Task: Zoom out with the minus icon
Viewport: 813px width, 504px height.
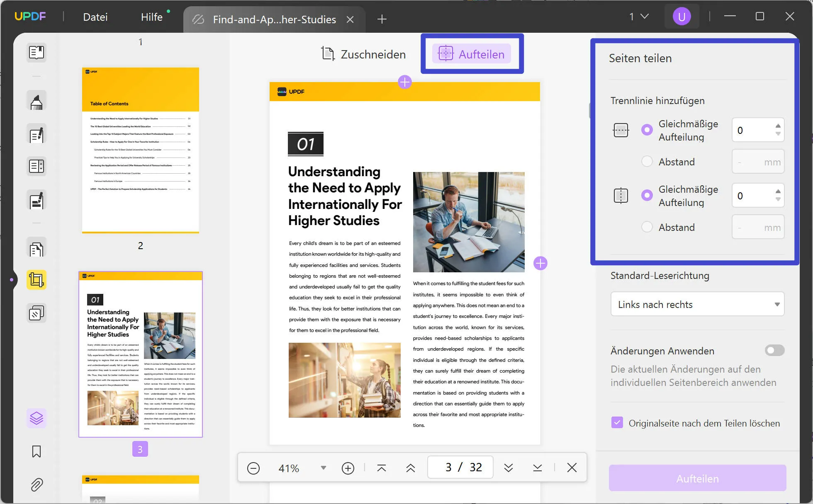Action: (x=253, y=468)
